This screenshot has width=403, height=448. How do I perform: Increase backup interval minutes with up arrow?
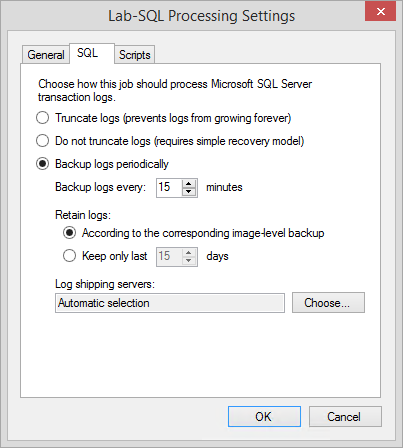click(x=189, y=183)
